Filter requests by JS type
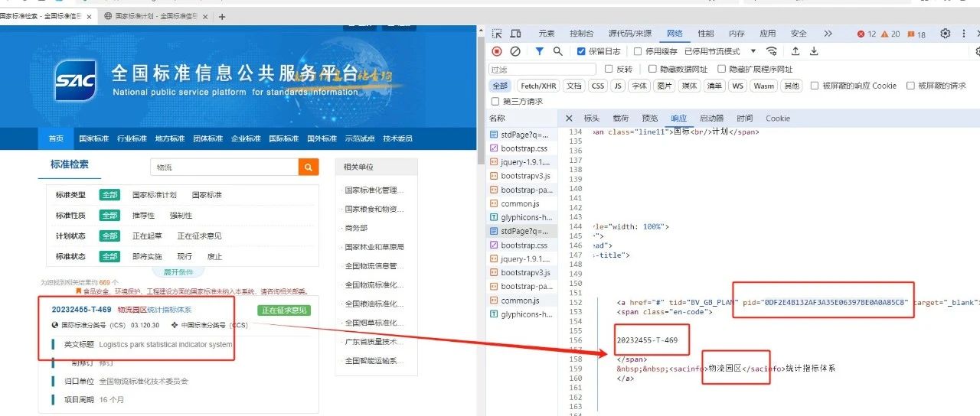The height and width of the screenshot is (416, 980). (618, 86)
